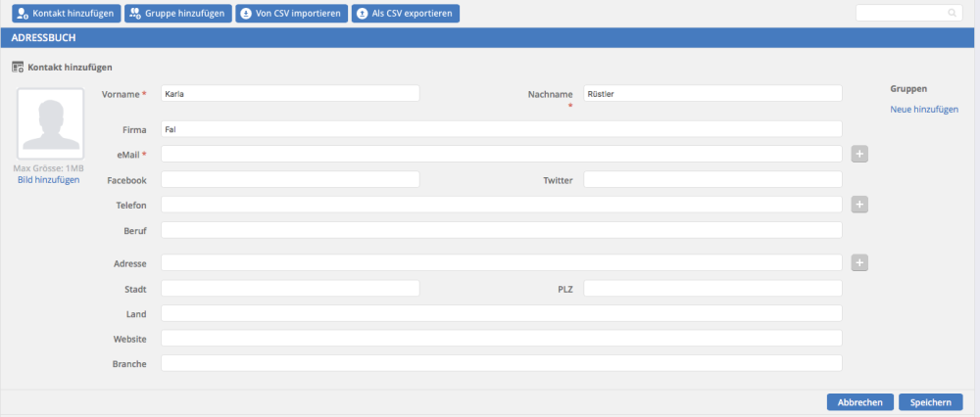Click the form icon beside Kontakt hinzufügen heading
Image resolution: width=980 pixels, height=417 pixels.
(x=18, y=67)
